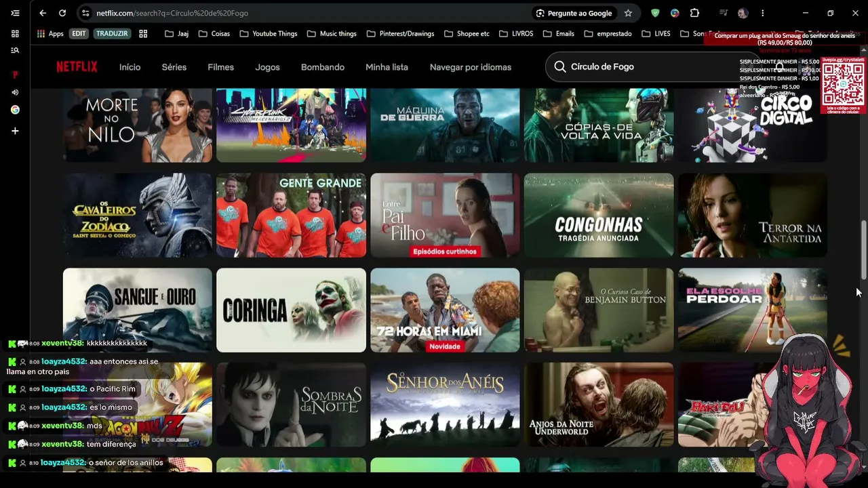
Task: Open site information icon in address bar
Action: 85,13
